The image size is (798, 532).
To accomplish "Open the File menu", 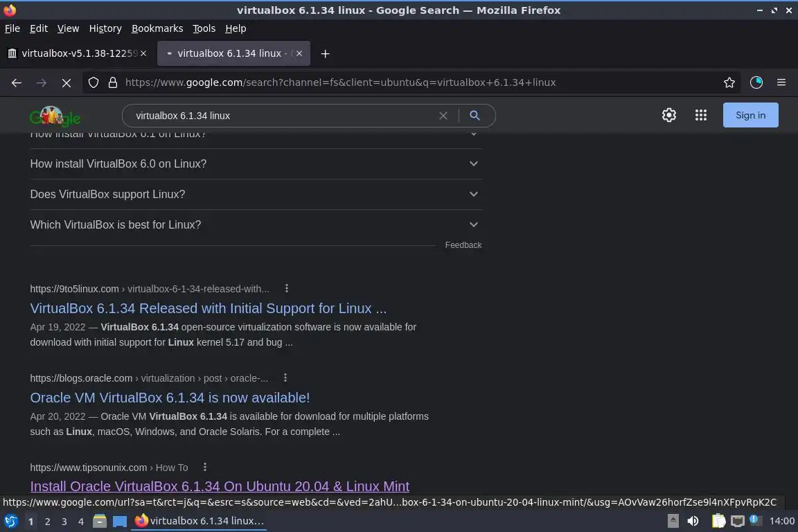I will [x=12, y=28].
